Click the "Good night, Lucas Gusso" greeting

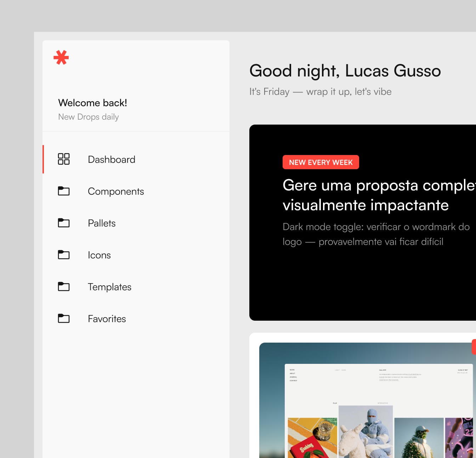345,71
